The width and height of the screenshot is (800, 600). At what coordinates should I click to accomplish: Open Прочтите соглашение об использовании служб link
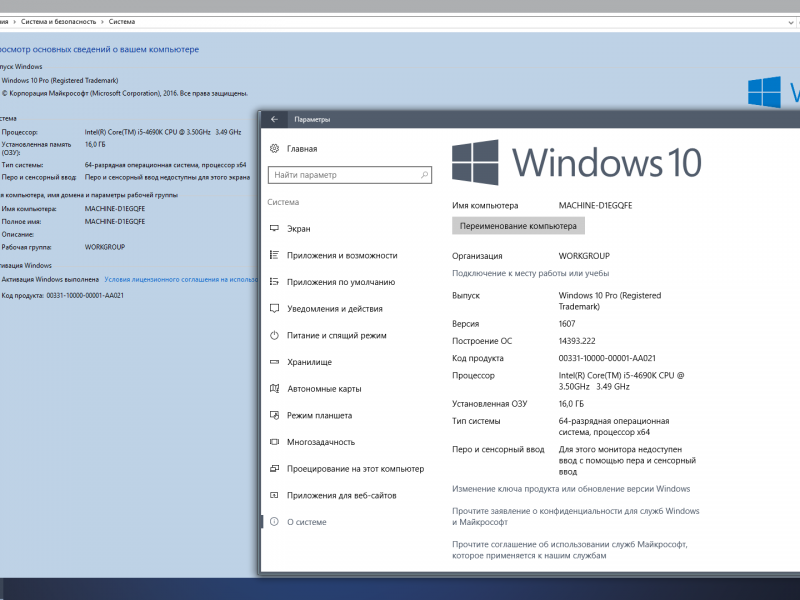569,550
